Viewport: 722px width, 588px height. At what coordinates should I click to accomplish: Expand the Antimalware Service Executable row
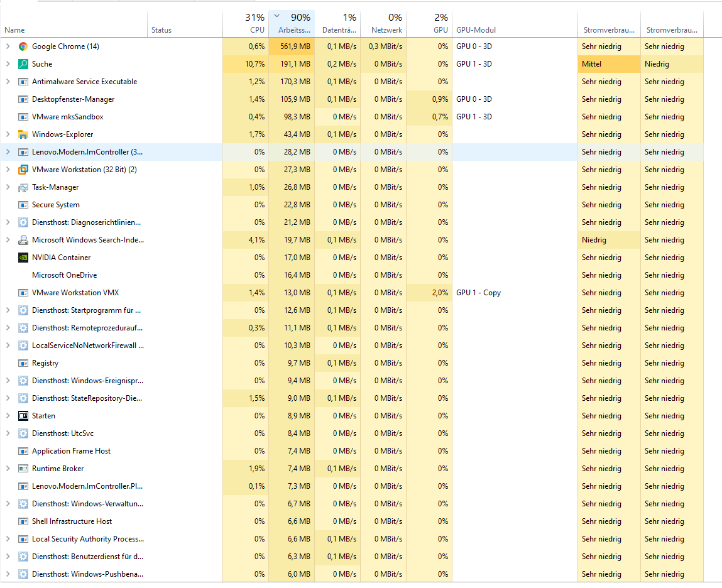(x=8, y=82)
